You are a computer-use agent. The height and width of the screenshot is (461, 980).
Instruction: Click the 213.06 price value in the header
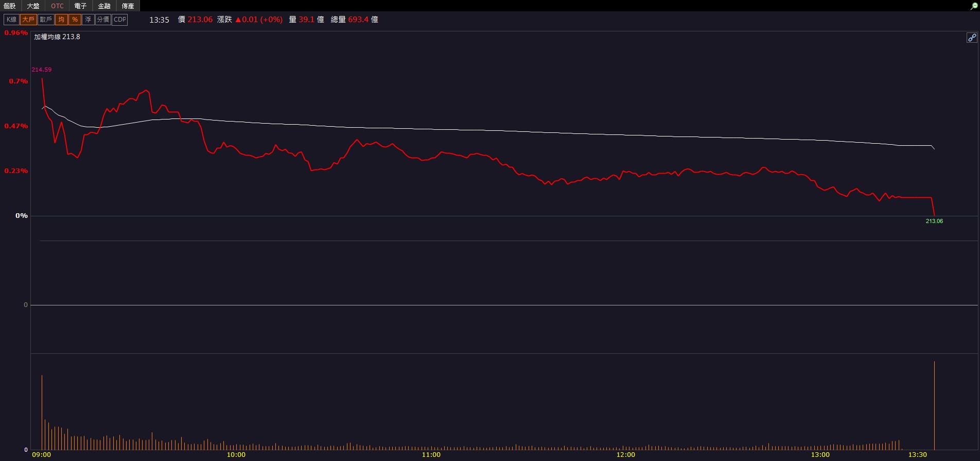[200, 20]
